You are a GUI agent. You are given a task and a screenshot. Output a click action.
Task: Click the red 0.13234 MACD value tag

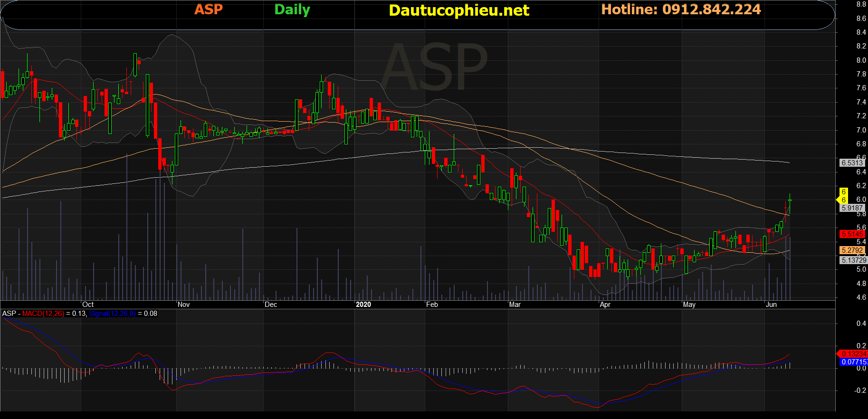point(853,354)
